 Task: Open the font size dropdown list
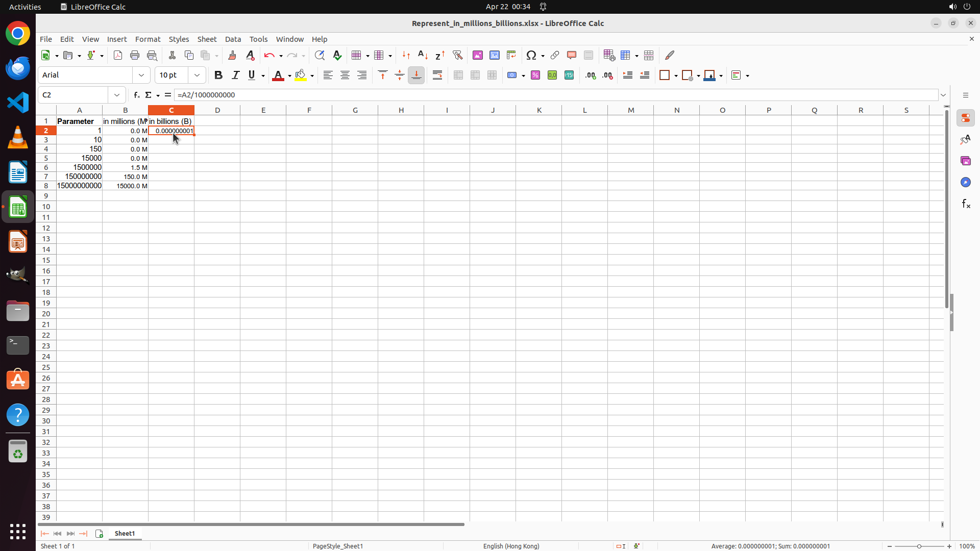tap(197, 75)
